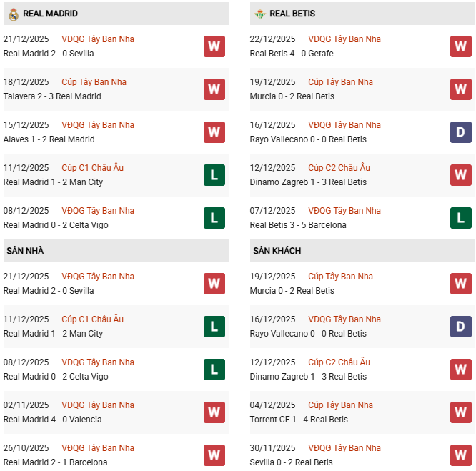476x471 pixels.
Task: Click the W badge for Sevilla 0 - 2 Real Betis
Action: pos(461,455)
